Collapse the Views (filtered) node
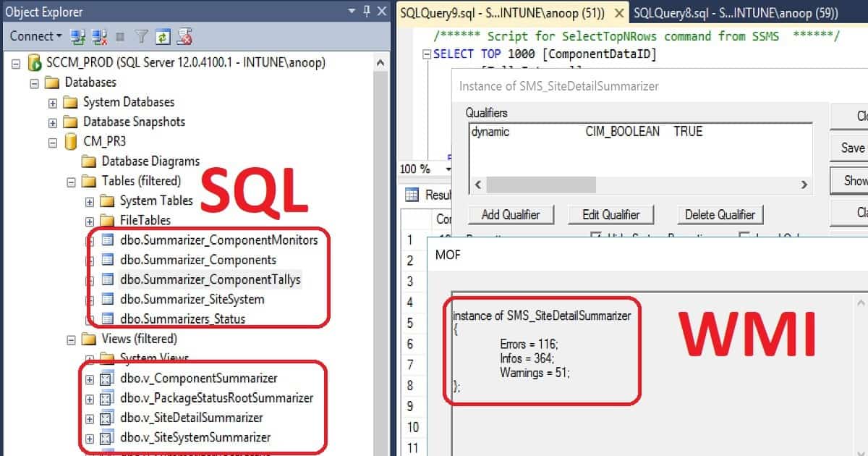 pyautogui.click(x=71, y=339)
